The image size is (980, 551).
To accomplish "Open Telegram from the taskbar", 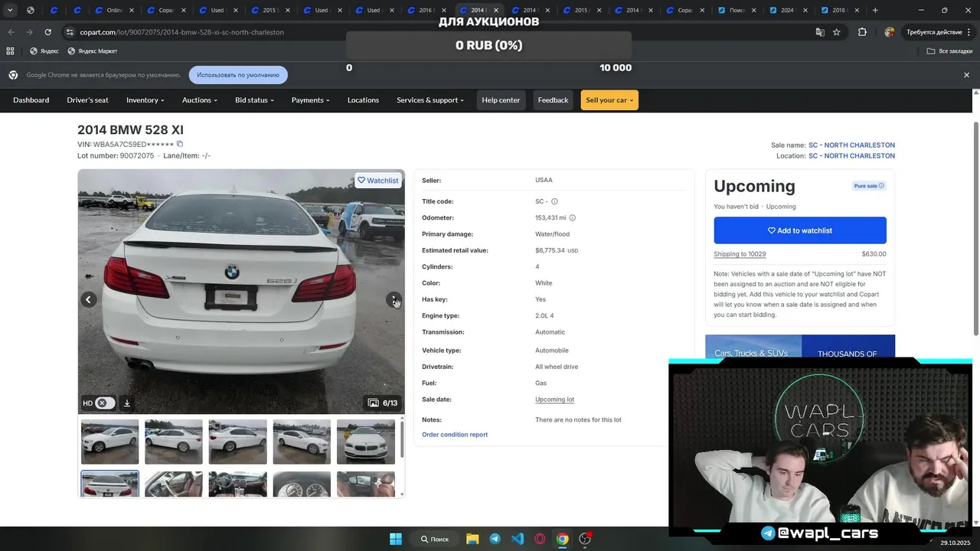I will (x=495, y=539).
